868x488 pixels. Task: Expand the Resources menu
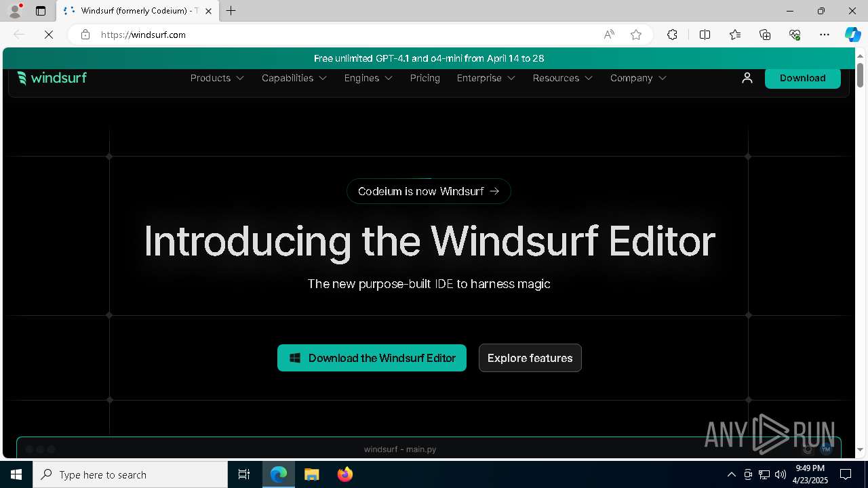563,78
